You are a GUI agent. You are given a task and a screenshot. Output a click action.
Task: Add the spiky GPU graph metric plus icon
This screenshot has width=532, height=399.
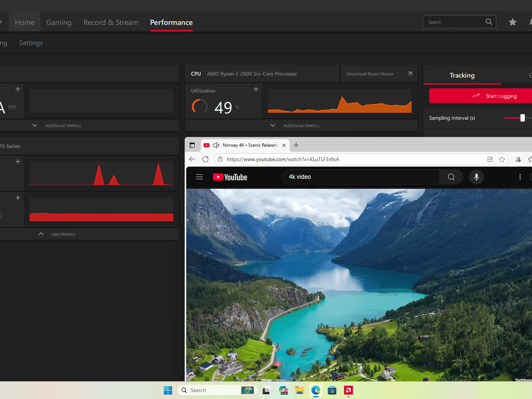[x=18, y=162]
